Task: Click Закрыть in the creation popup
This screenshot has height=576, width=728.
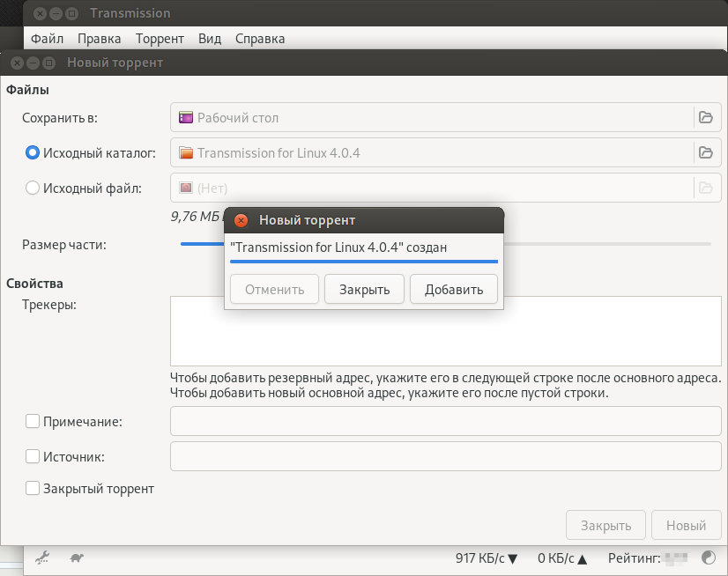Action: [365, 289]
